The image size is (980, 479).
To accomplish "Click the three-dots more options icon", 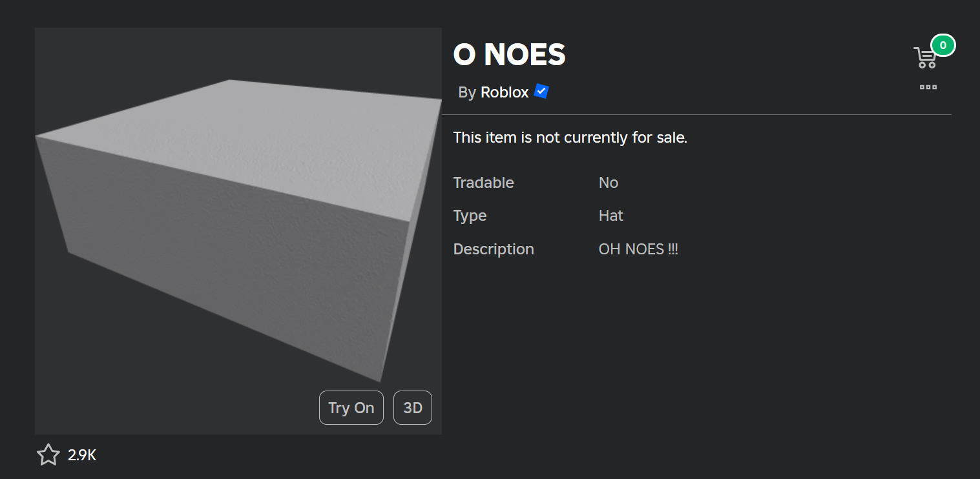I will click(x=928, y=87).
